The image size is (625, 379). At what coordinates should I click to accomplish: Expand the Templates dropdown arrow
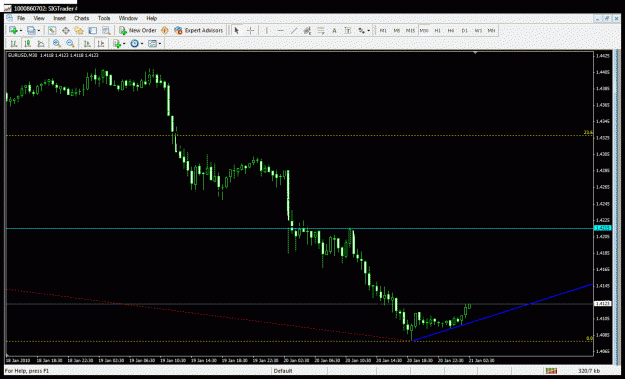tap(160, 44)
